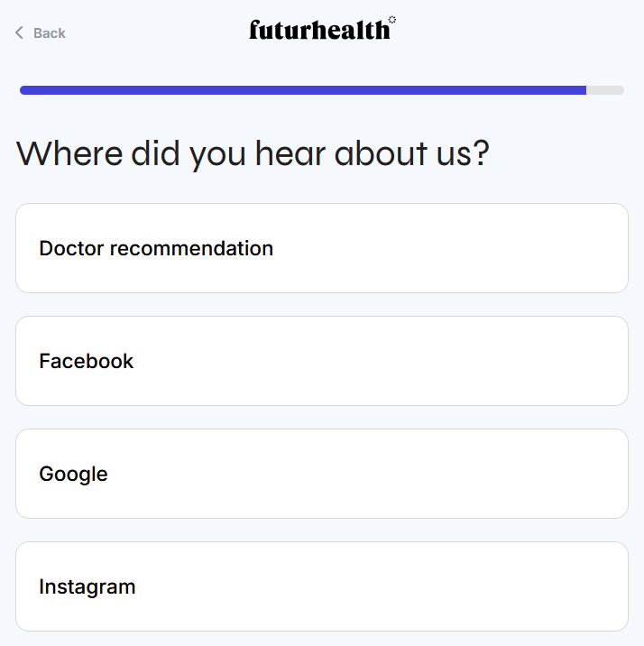Click the "Instagram" label text
644x646 pixels.
87,586
